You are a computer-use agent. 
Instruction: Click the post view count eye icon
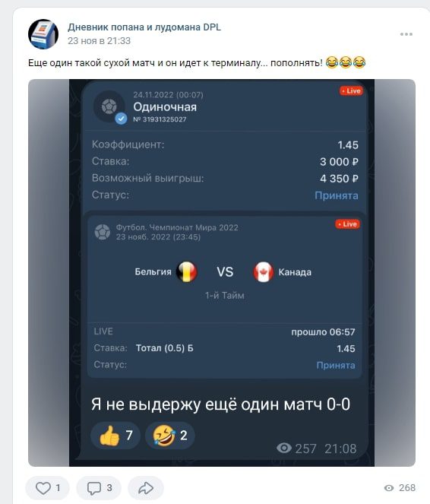coord(389,488)
